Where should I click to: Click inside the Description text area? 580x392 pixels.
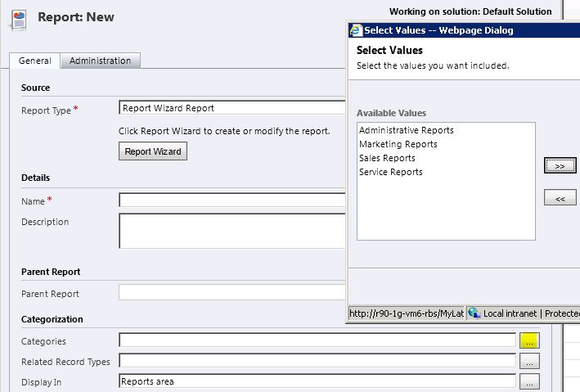click(x=232, y=231)
